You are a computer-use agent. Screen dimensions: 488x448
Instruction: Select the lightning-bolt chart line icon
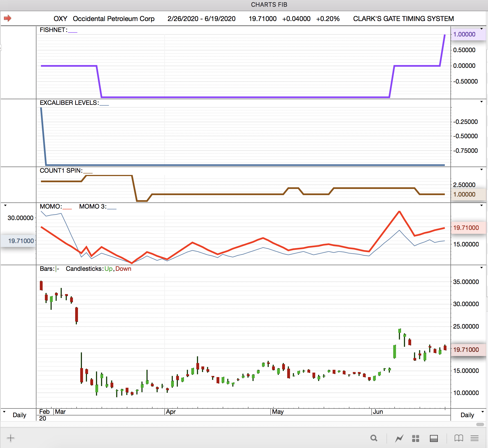tap(399, 438)
